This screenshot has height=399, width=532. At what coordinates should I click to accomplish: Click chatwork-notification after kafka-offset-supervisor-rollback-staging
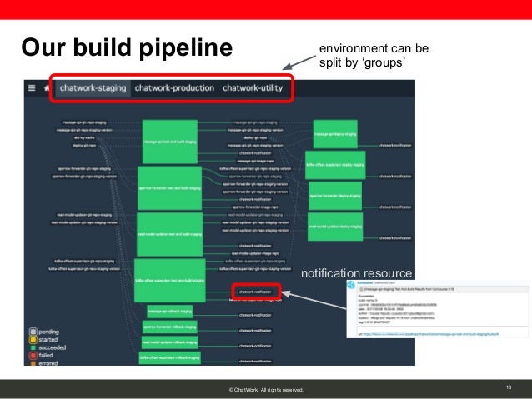[255, 361]
